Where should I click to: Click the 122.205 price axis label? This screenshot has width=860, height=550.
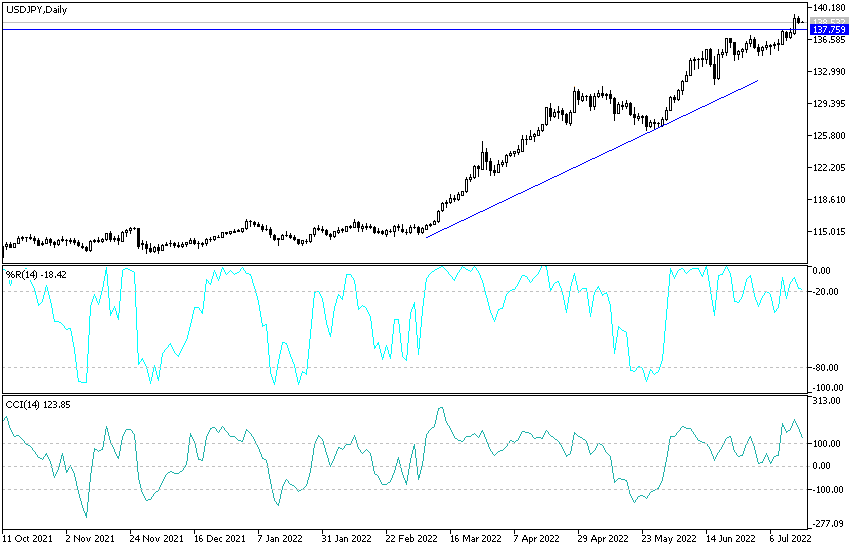830,167
